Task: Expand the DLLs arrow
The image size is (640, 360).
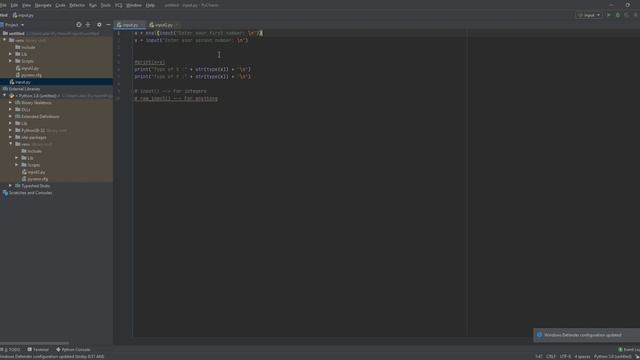Action: [x=11, y=110]
